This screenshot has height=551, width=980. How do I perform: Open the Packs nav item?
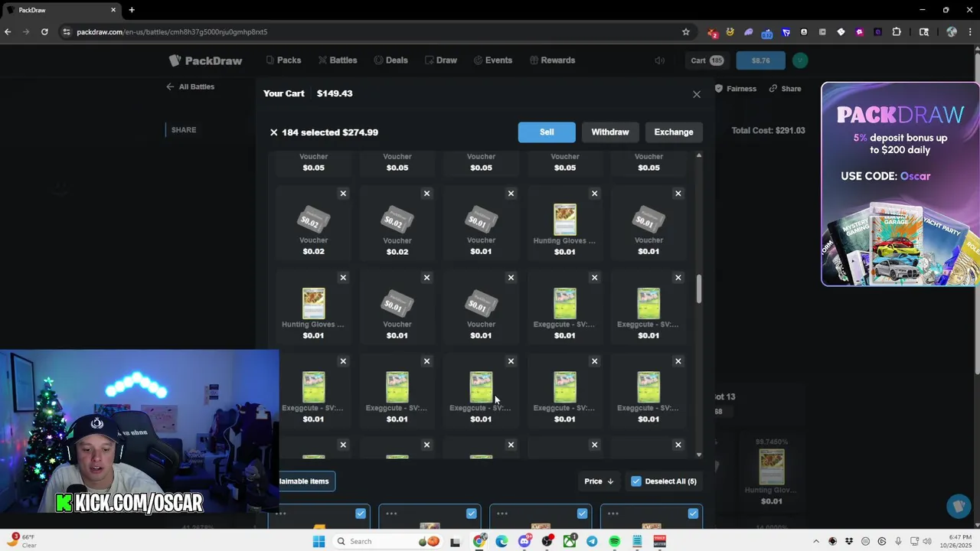[x=283, y=60]
